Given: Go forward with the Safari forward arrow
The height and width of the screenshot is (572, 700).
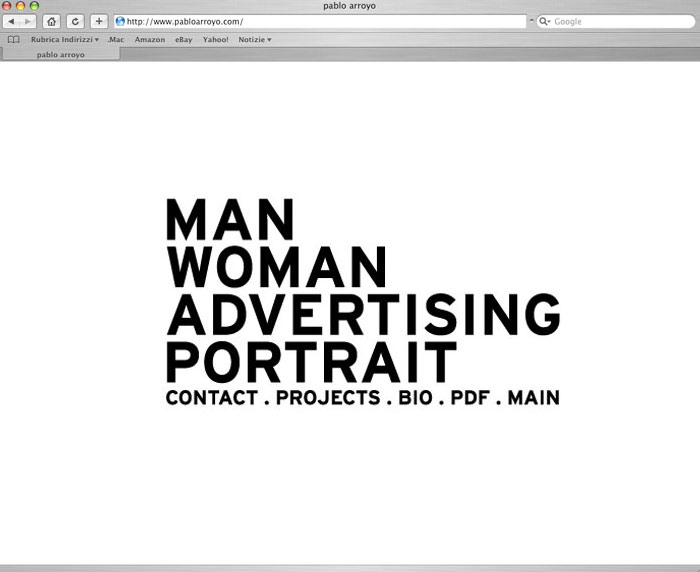Looking at the screenshot, I should pos(28,21).
